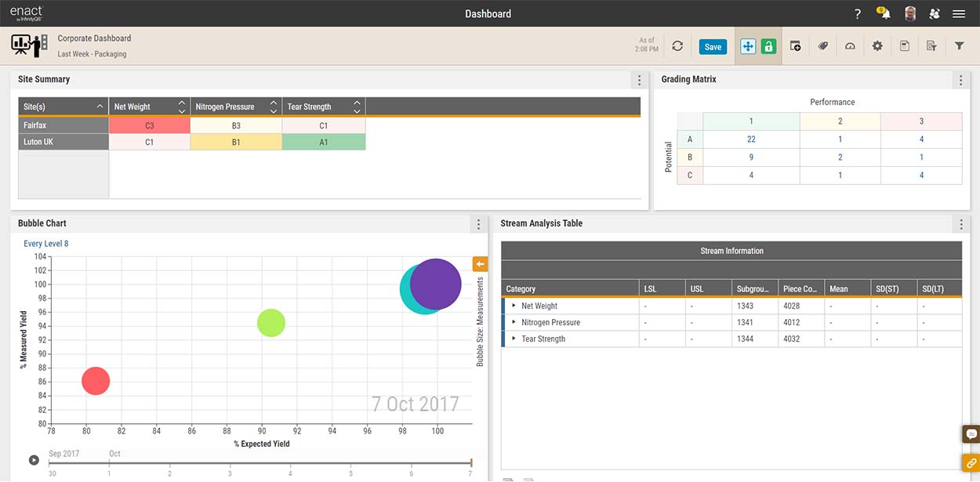Click subgroup count 1343
980x482 pixels.
[x=745, y=306]
